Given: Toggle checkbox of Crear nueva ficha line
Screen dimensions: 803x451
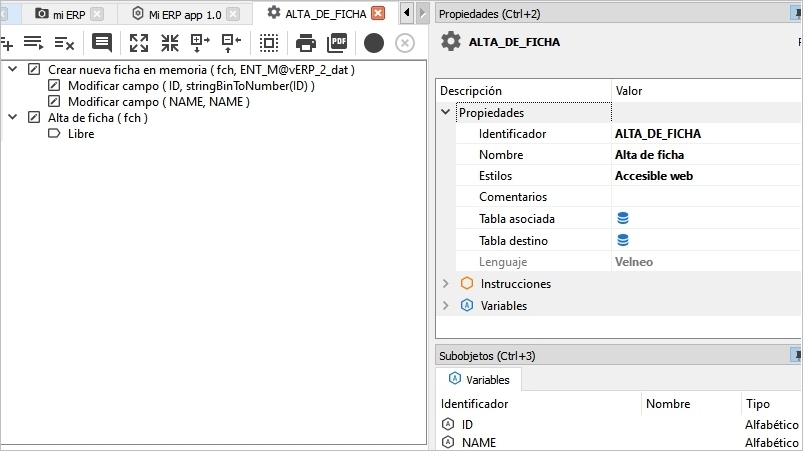Looking at the screenshot, I should pyautogui.click(x=35, y=70).
